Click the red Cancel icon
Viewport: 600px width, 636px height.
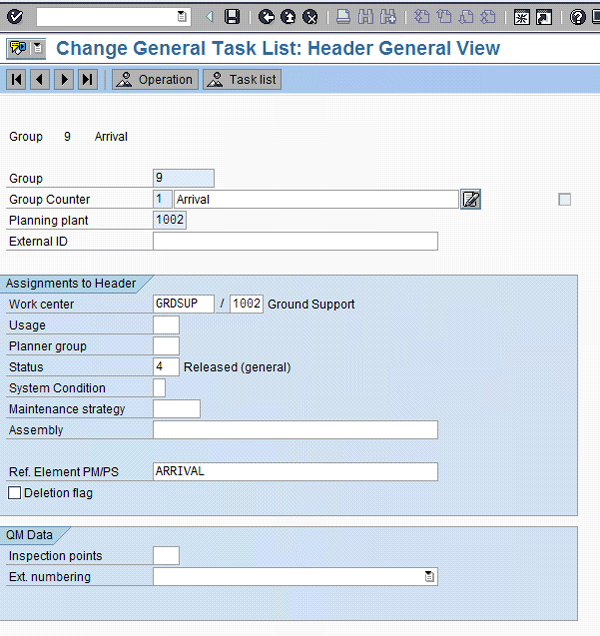click(310, 17)
